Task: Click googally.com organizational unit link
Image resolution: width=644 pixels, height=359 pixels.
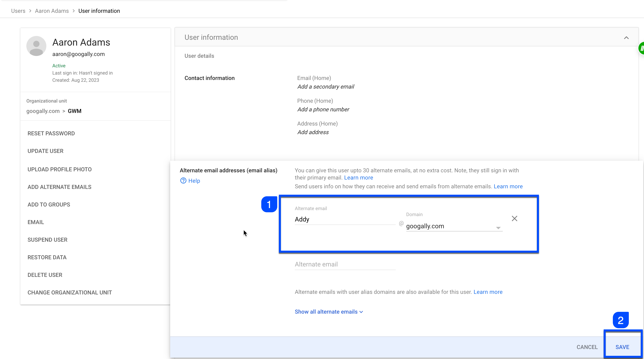Action: pyautogui.click(x=43, y=111)
